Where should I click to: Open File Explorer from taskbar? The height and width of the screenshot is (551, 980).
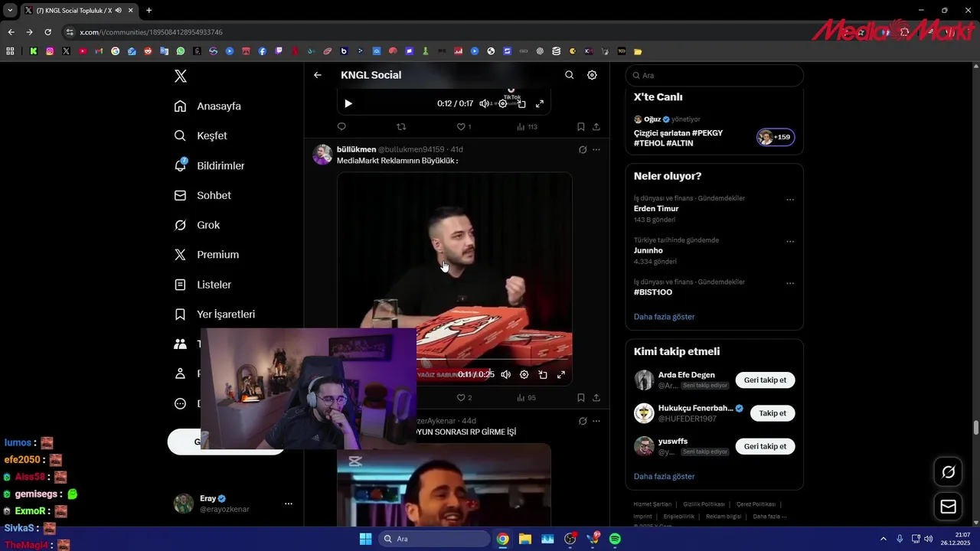click(525, 539)
